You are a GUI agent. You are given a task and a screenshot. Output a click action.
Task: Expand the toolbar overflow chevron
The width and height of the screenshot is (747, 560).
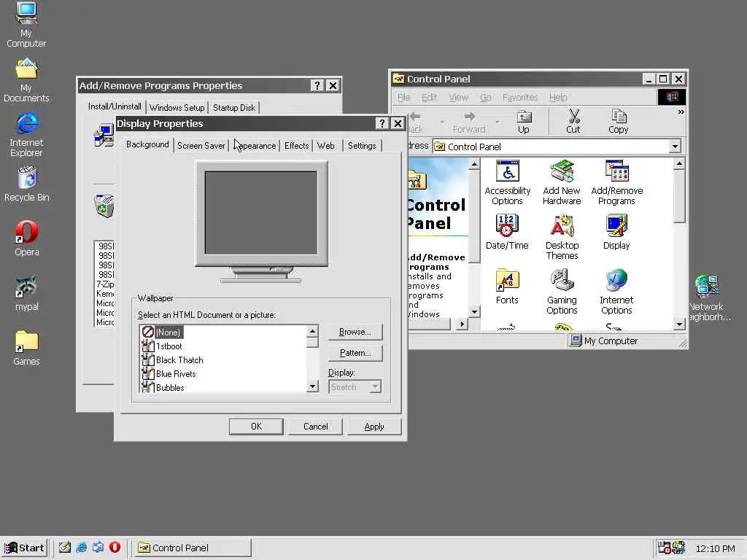tap(681, 112)
